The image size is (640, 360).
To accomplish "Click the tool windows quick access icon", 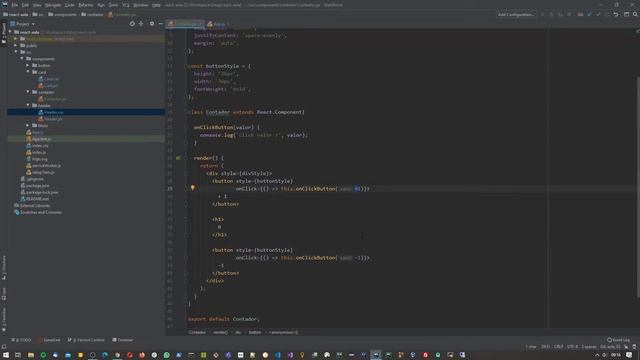I will [x=4, y=347].
